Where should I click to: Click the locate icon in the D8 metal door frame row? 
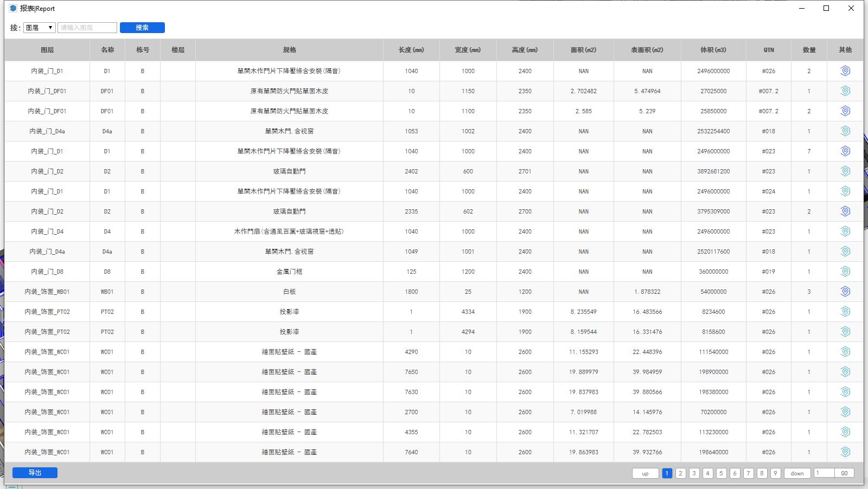point(845,272)
